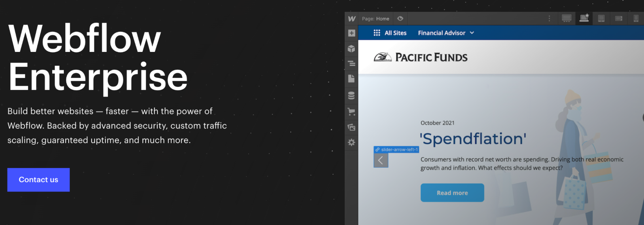This screenshot has height=225, width=644.
Task: Click the Read more button
Action: 452,193
